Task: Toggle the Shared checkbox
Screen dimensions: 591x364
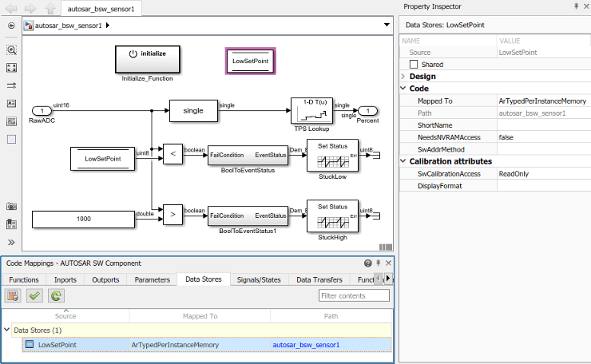Action: (x=414, y=65)
